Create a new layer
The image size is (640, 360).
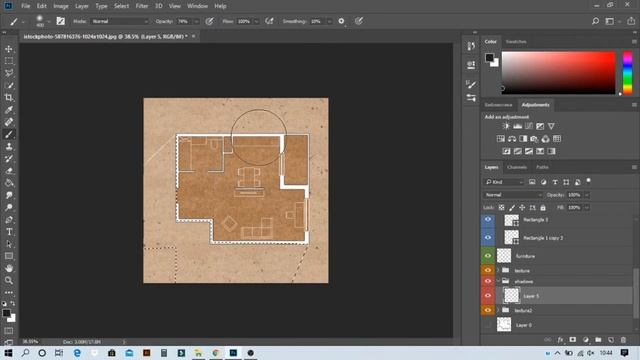tap(611, 340)
